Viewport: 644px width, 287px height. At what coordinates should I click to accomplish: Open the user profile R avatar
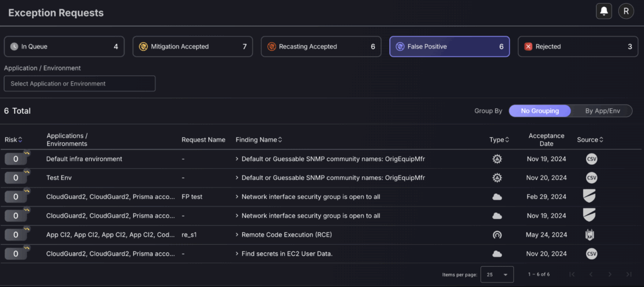point(626,11)
